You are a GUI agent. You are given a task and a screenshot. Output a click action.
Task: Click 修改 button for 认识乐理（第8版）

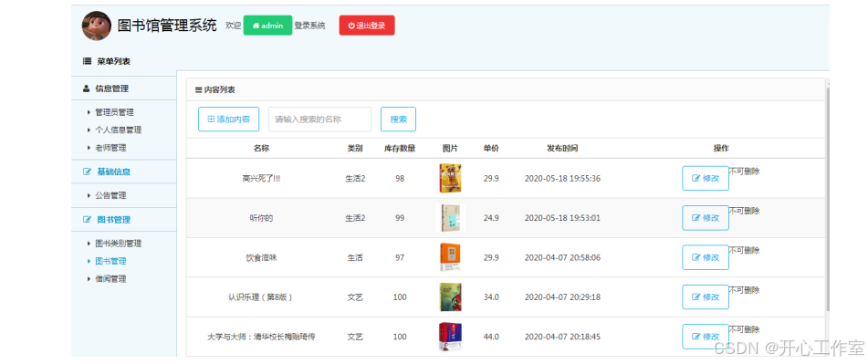706,297
